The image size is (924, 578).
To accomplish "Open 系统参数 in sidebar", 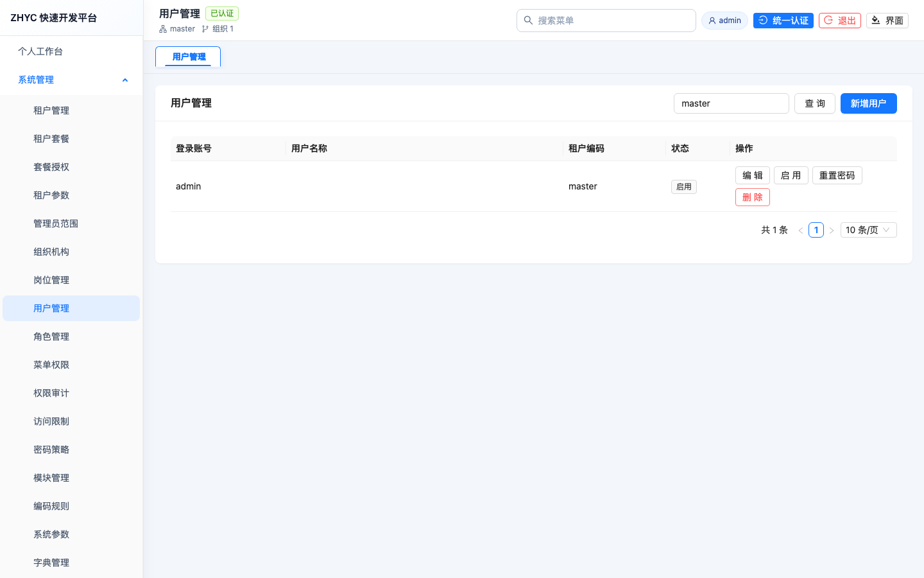I will (71, 534).
